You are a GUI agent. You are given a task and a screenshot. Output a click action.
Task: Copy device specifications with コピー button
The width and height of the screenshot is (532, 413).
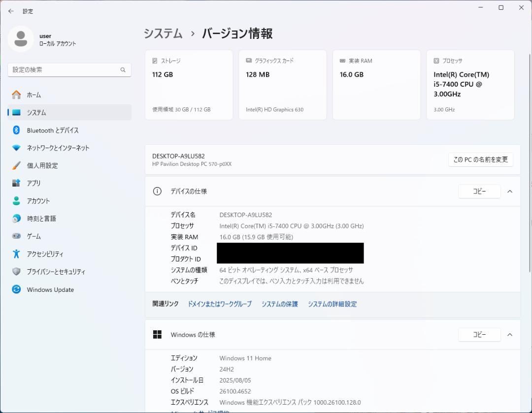click(479, 191)
